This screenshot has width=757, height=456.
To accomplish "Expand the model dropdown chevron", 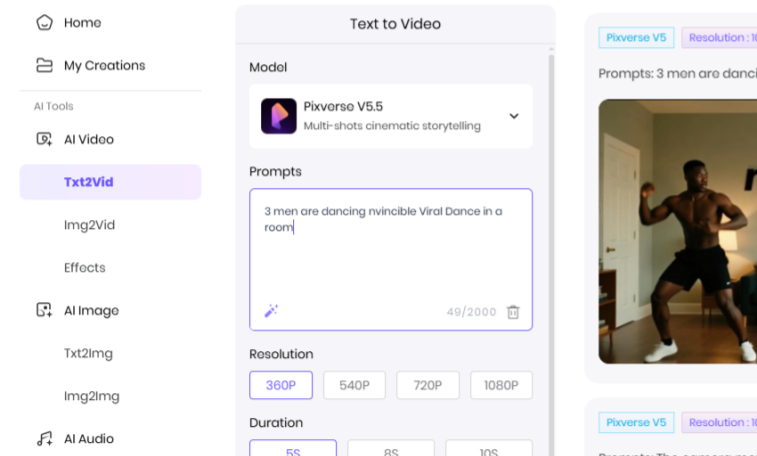I will pos(514,116).
